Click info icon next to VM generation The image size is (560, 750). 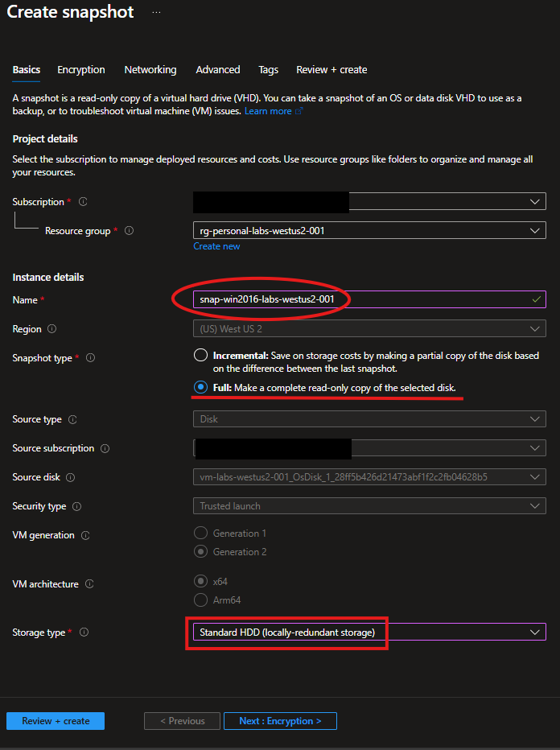(85, 535)
